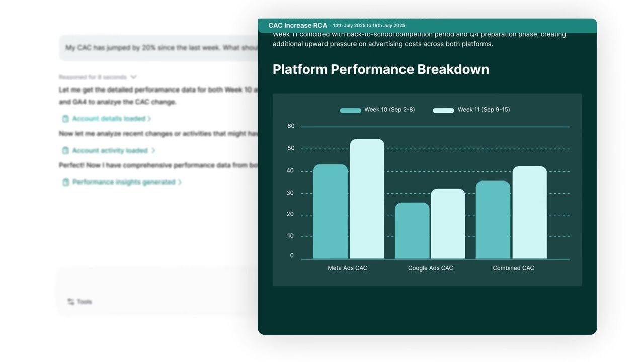
Task: Select the Google Ads CAC Week 10 bar
Action: click(x=412, y=231)
